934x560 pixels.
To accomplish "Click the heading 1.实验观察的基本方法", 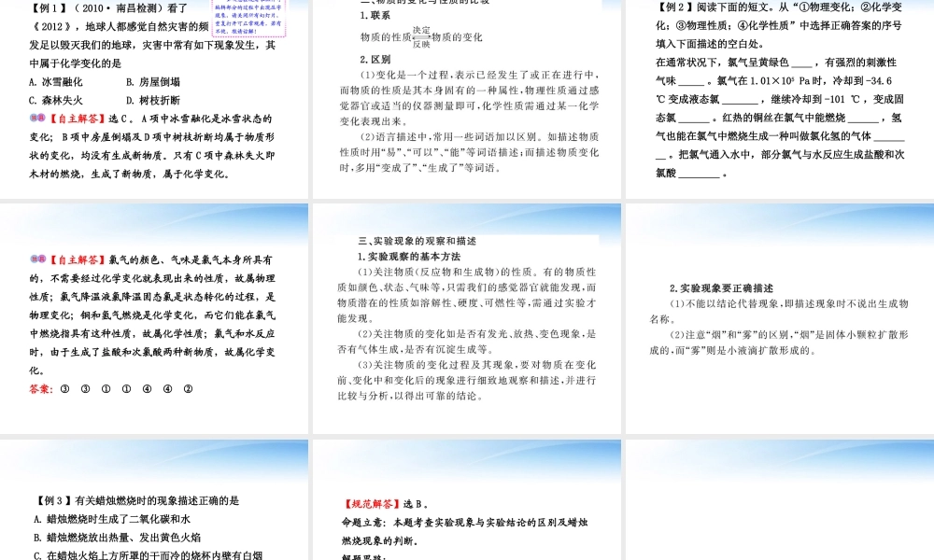I will 409,257.
